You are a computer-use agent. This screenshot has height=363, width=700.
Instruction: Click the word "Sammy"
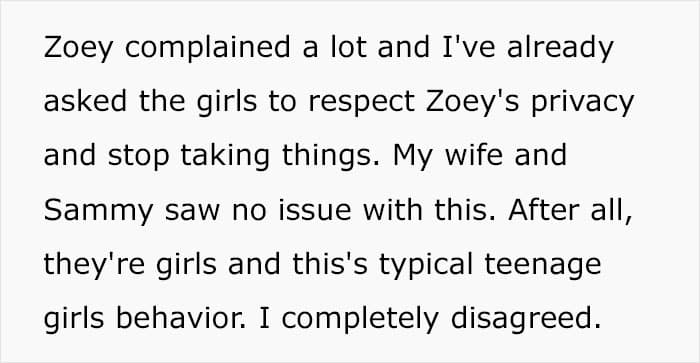point(99,211)
